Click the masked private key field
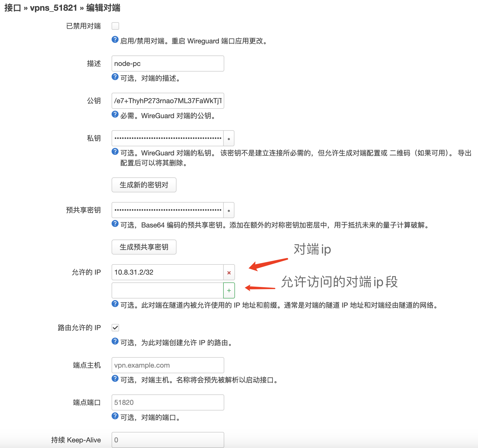The height and width of the screenshot is (448, 478). click(167, 139)
